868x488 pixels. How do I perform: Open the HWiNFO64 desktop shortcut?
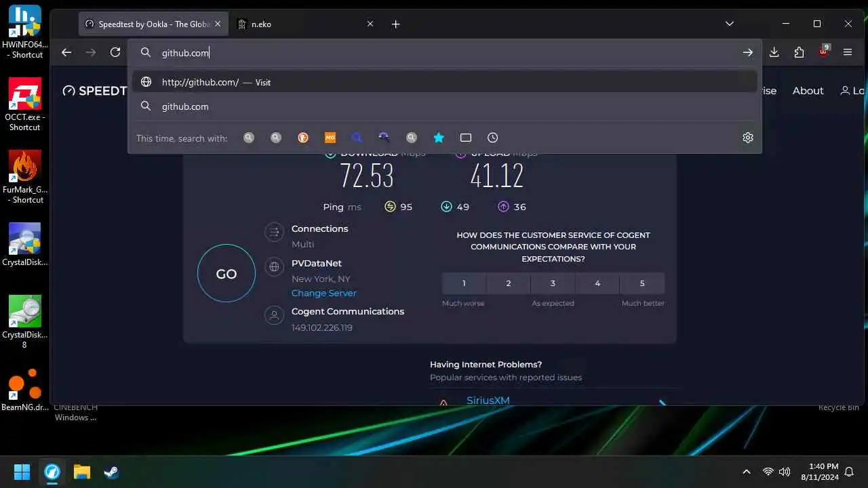tap(25, 33)
